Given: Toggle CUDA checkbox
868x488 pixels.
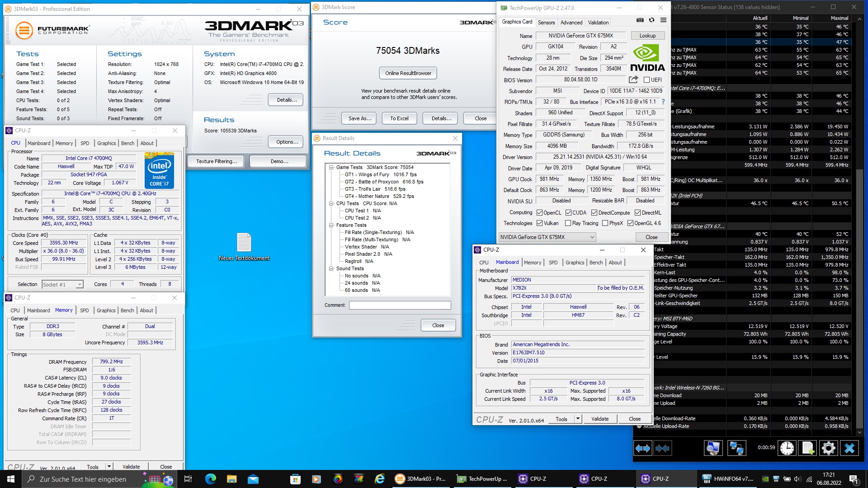Looking at the screenshot, I should [568, 213].
